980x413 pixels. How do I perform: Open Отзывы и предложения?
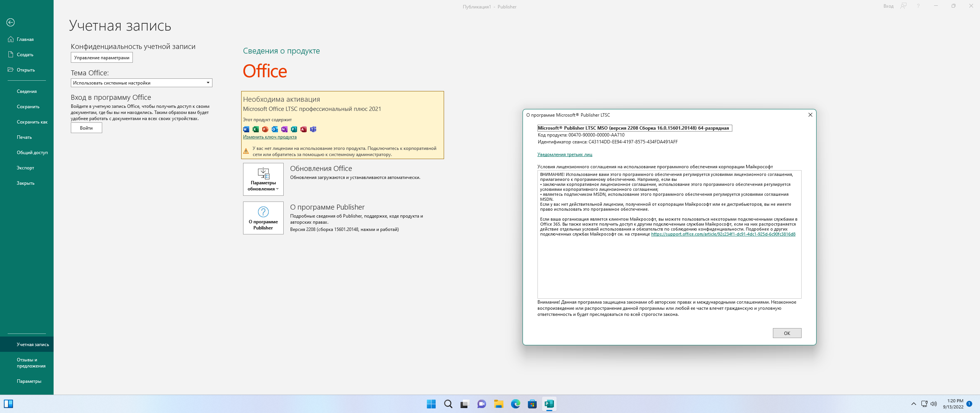(27, 363)
